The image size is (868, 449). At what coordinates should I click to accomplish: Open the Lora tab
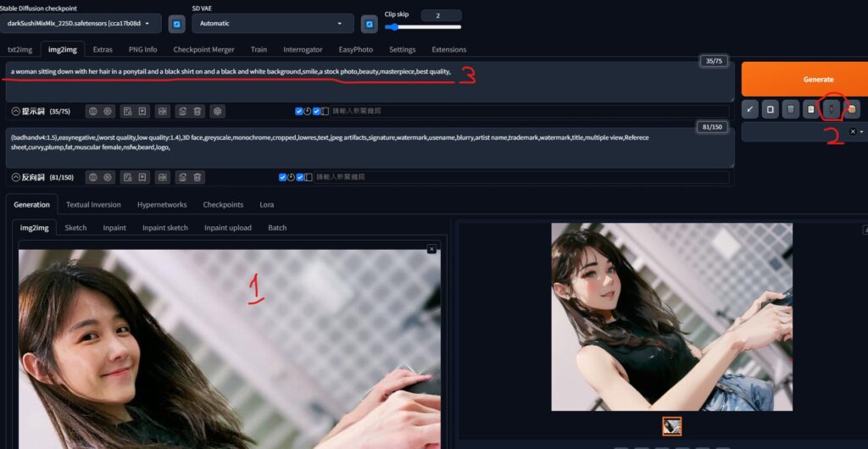[266, 204]
